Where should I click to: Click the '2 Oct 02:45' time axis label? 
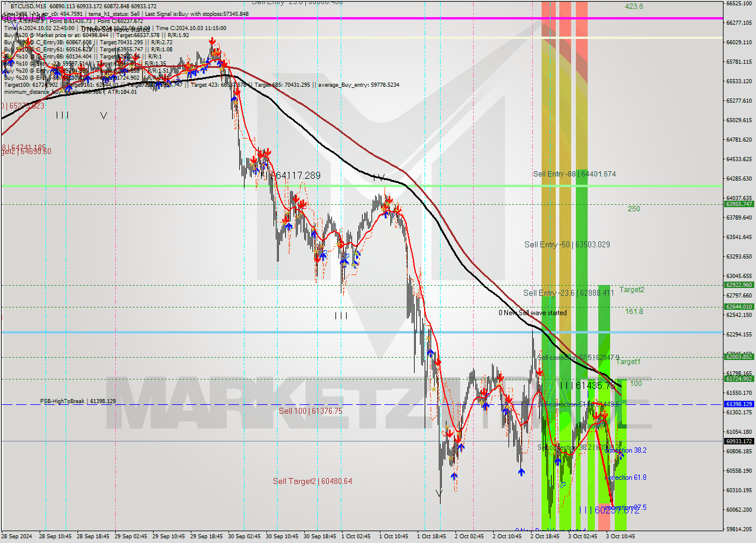click(470, 537)
